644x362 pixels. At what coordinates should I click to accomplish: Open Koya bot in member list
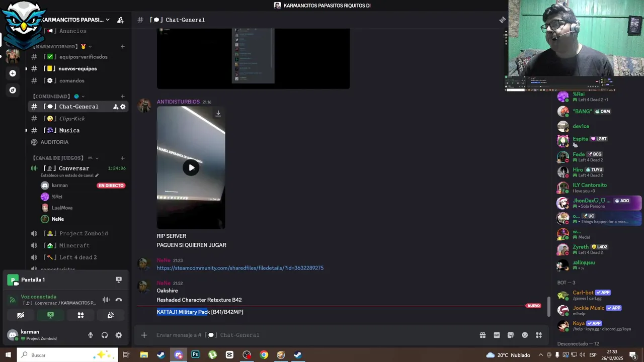point(598,326)
